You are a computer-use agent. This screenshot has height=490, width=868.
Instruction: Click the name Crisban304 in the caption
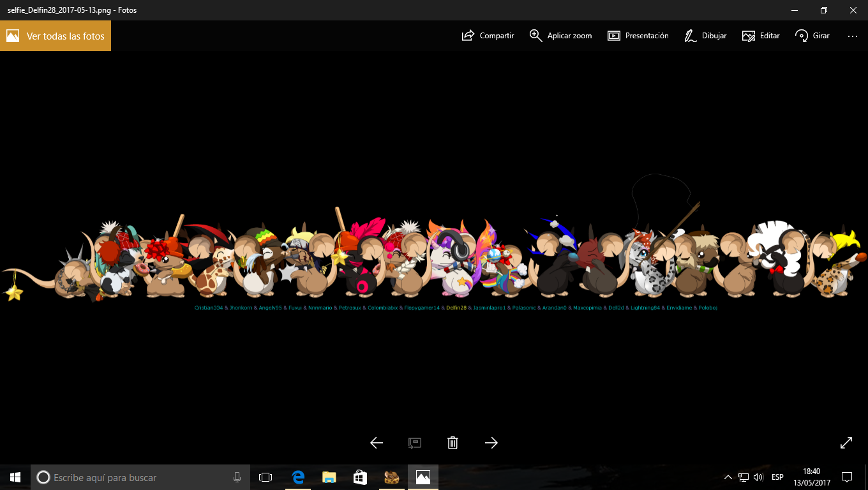[209, 308]
